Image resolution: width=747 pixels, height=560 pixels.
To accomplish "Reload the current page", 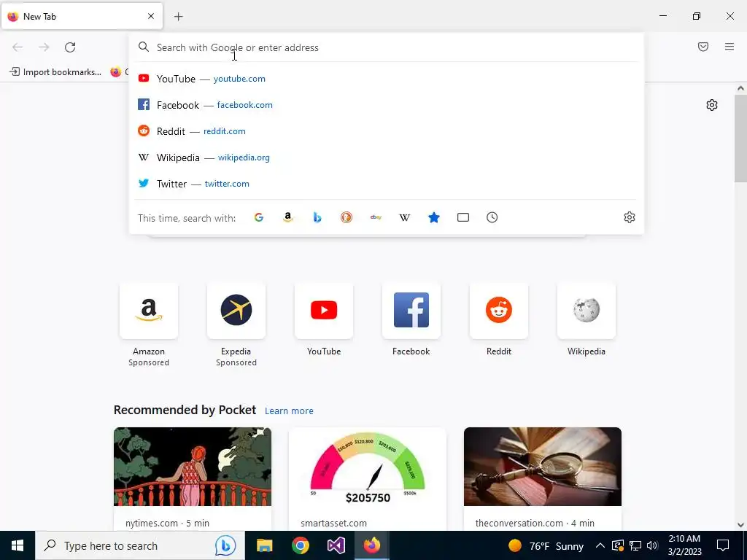I will coord(70,47).
